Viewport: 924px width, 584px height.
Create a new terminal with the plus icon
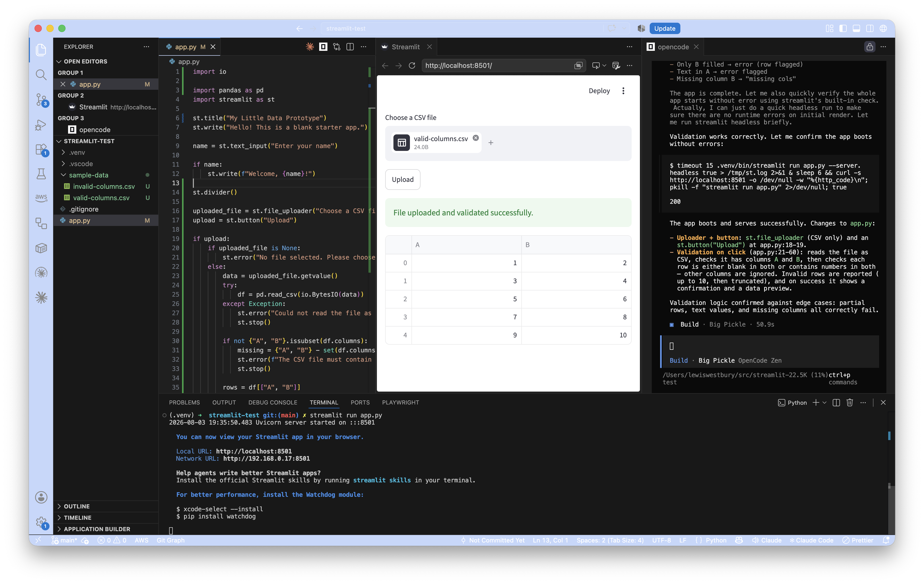[x=815, y=402]
